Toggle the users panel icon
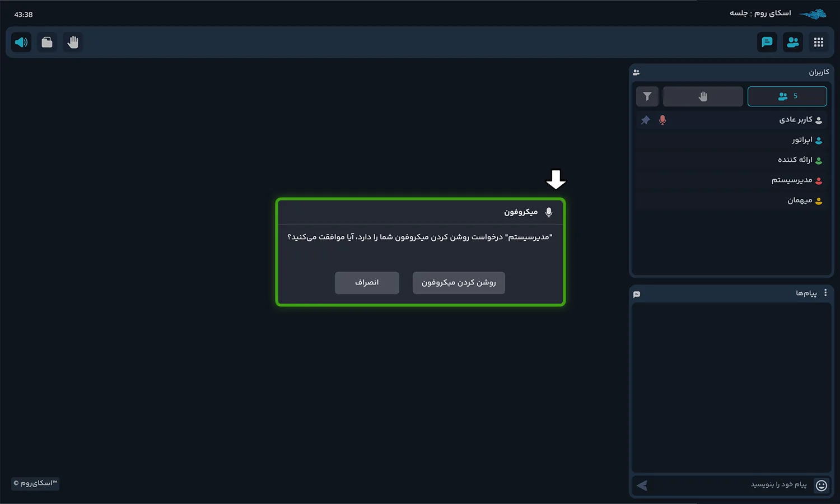The width and height of the screenshot is (840, 504). pyautogui.click(x=793, y=42)
